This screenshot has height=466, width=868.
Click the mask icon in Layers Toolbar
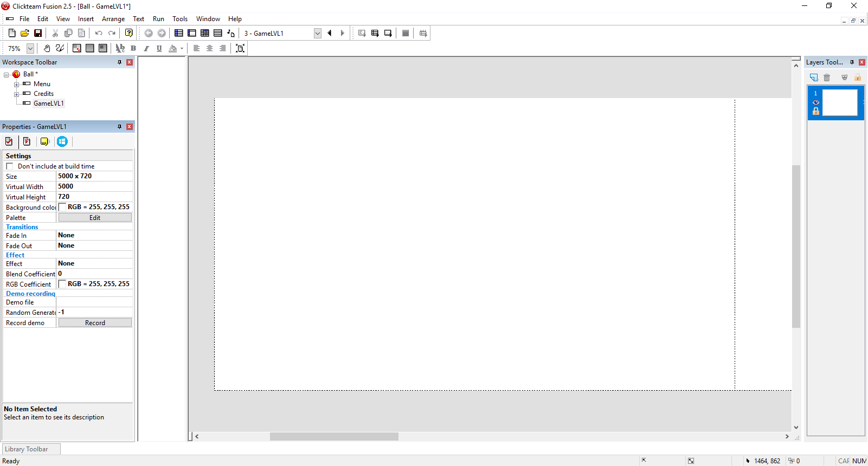(844, 77)
